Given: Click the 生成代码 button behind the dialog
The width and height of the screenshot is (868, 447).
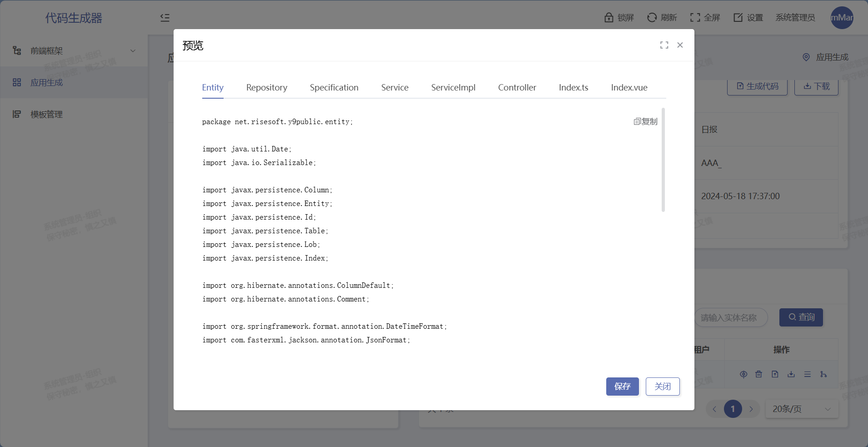Looking at the screenshot, I should click(x=757, y=86).
